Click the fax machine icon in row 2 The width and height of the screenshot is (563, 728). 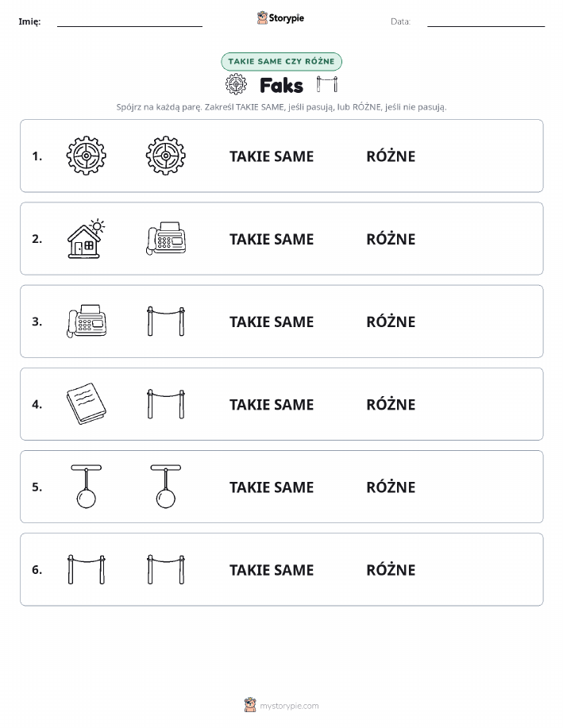click(x=166, y=238)
